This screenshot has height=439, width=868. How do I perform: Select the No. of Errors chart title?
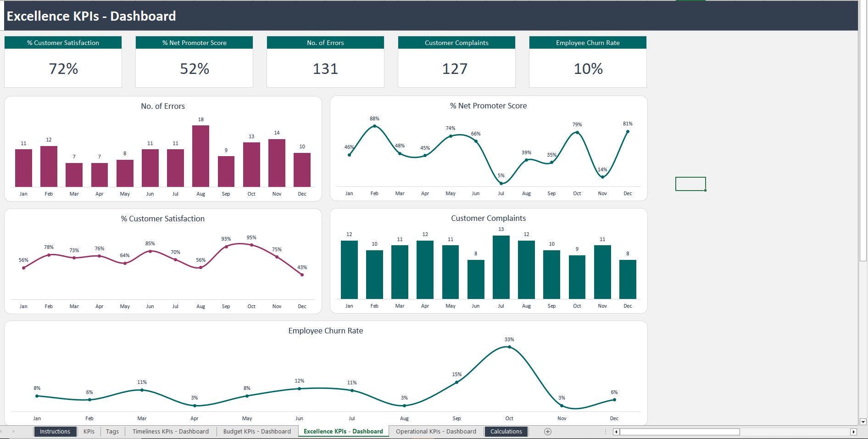(x=162, y=106)
